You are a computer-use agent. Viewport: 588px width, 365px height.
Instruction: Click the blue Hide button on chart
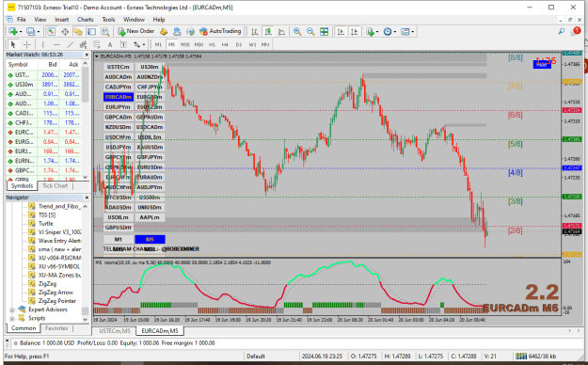click(542, 65)
